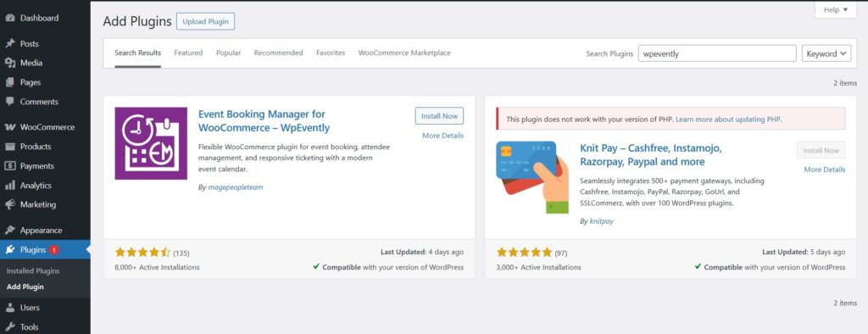Image resolution: width=868 pixels, height=334 pixels.
Task: Open More Details for WpEvently
Action: [442, 136]
